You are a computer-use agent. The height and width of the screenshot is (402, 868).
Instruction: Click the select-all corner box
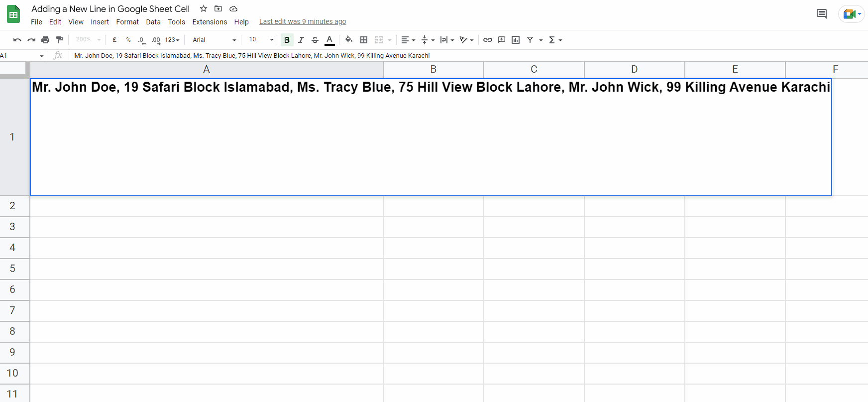click(x=14, y=70)
